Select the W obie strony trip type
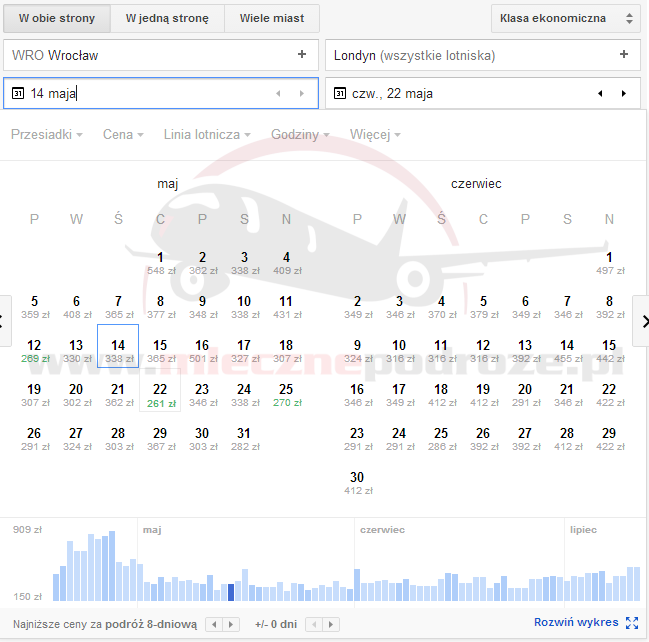Image resolution: width=649 pixels, height=642 pixels. 57,18
